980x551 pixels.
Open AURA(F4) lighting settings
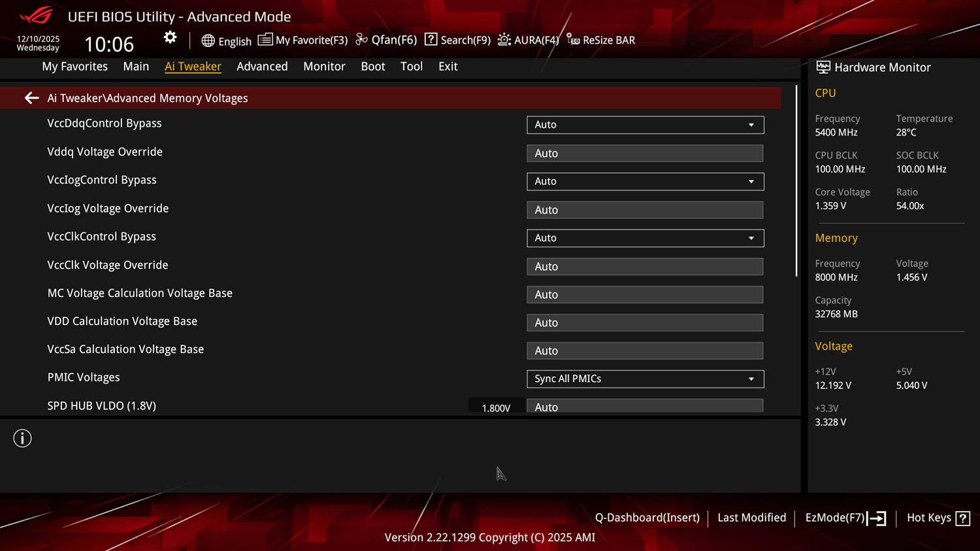tap(504, 40)
